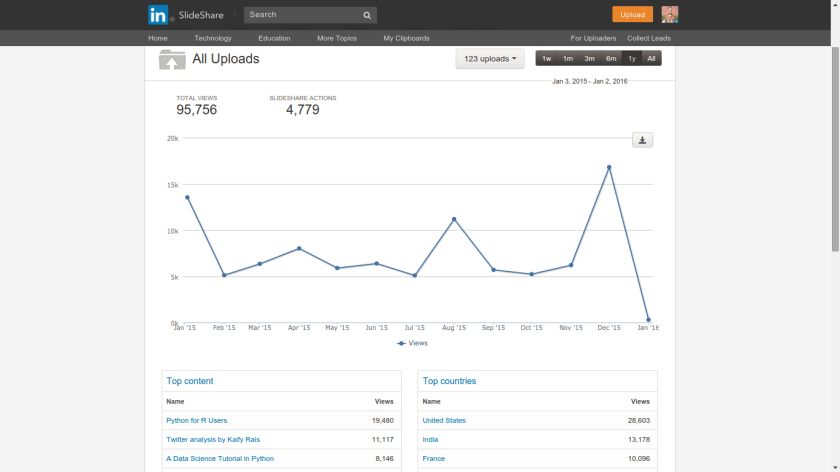
Task: Click the United States country link
Action: (x=444, y=421)
